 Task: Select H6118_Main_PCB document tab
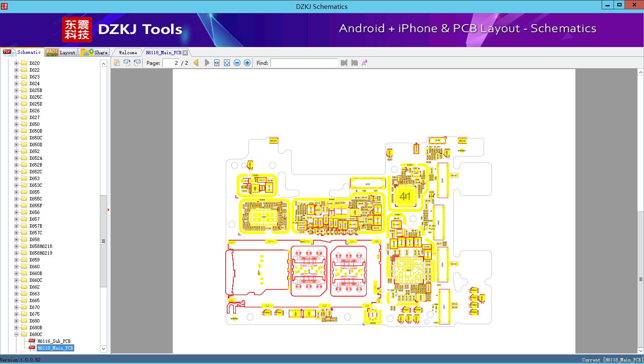[163, 53]
